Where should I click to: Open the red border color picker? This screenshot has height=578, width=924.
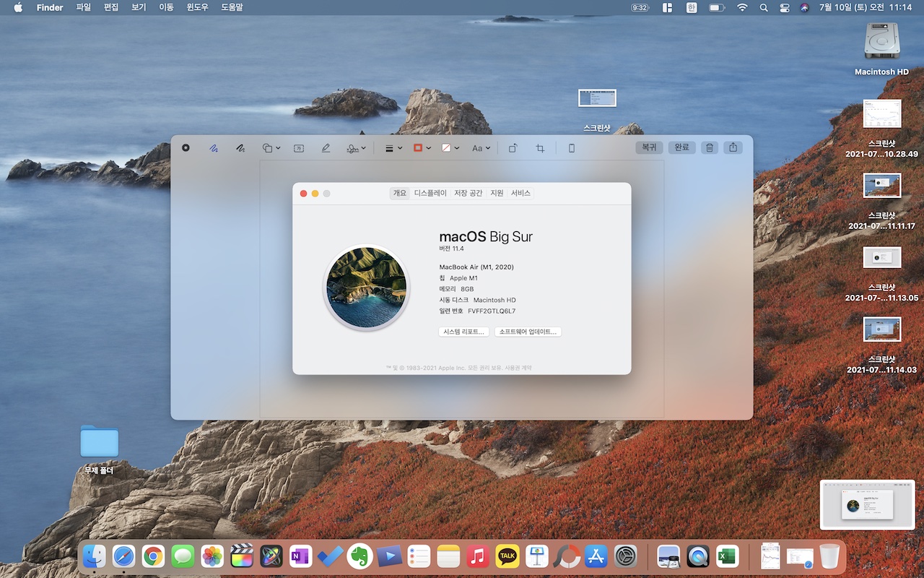422,147
